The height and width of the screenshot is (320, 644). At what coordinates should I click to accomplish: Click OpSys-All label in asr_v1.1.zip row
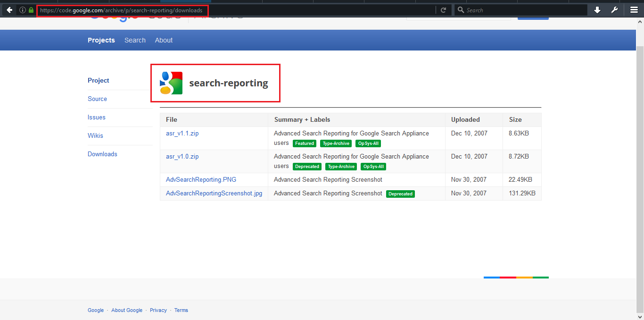click(x=369, y=143)
